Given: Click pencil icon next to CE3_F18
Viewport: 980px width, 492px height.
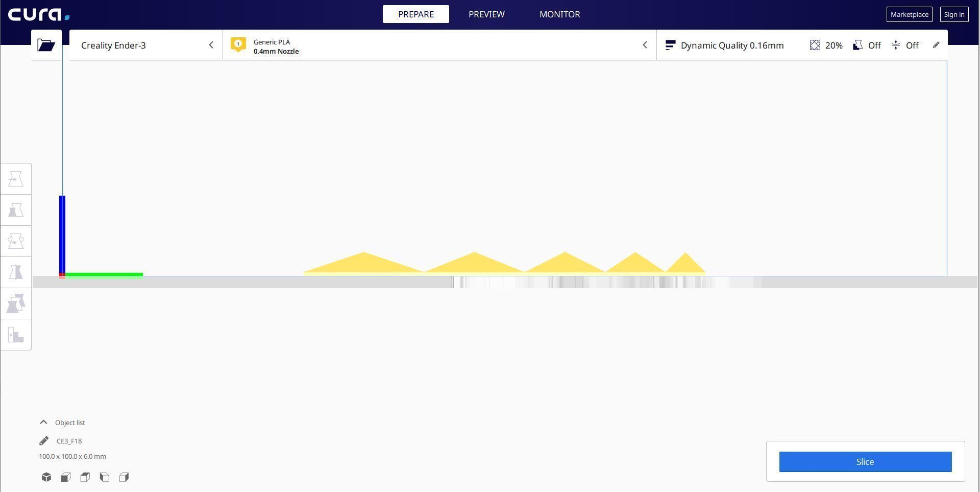Looking at the screenshot, I should (x=44, y=441).
